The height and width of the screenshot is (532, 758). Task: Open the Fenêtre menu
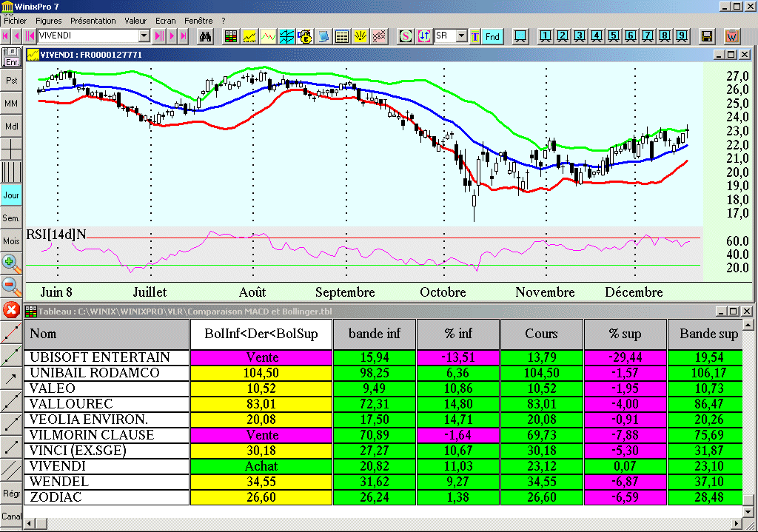click(198, 21)
